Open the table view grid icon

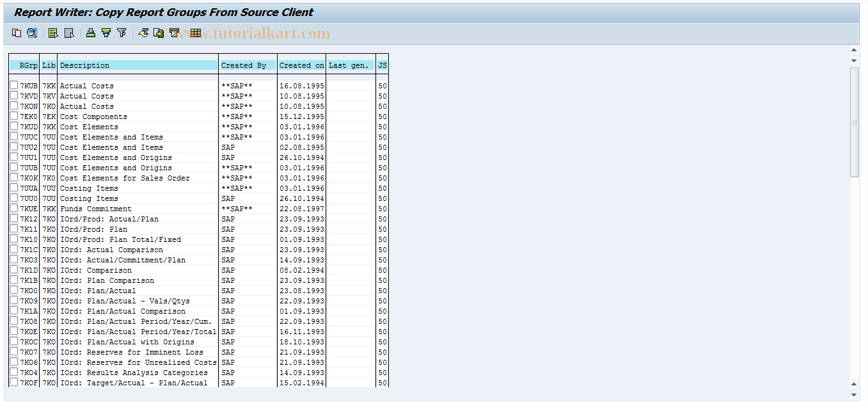pyautogui.click(x=195, y=33)
